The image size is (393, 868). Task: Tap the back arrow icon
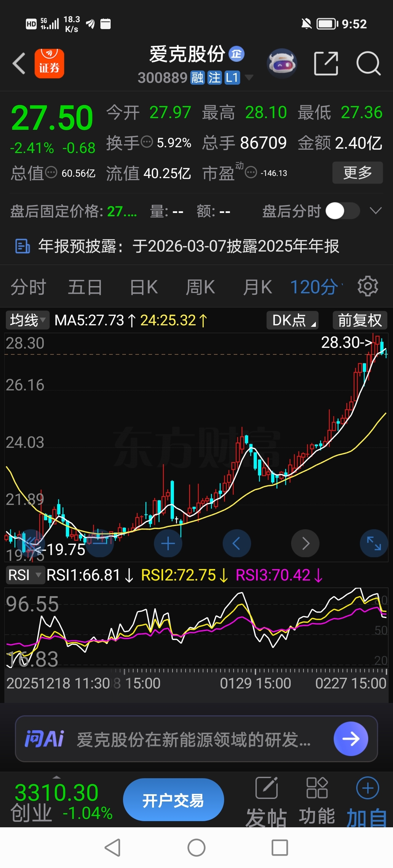[19, 64]
